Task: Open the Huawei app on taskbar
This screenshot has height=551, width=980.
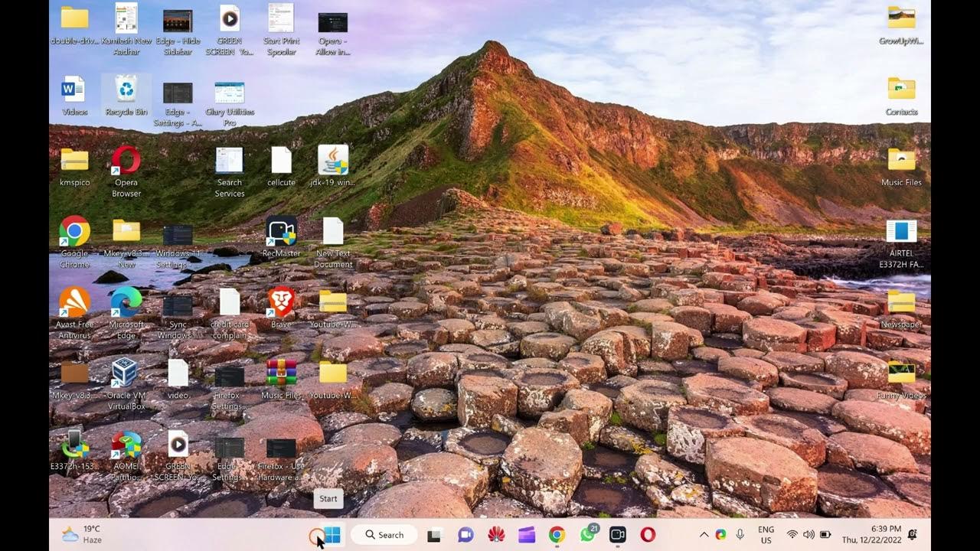Action: pyautogui.click(x=496, y=535)
